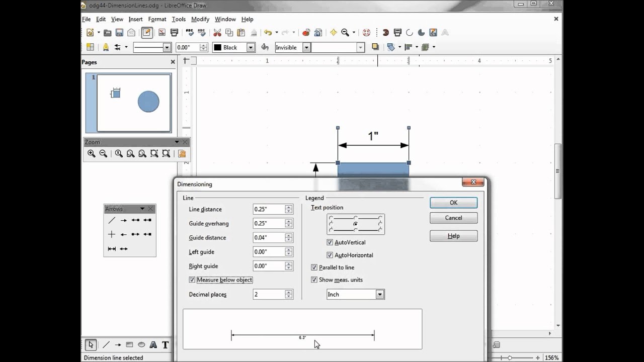644x362 pixels.
Task: Click the Cut scissors icon
Action: [217, 33]
